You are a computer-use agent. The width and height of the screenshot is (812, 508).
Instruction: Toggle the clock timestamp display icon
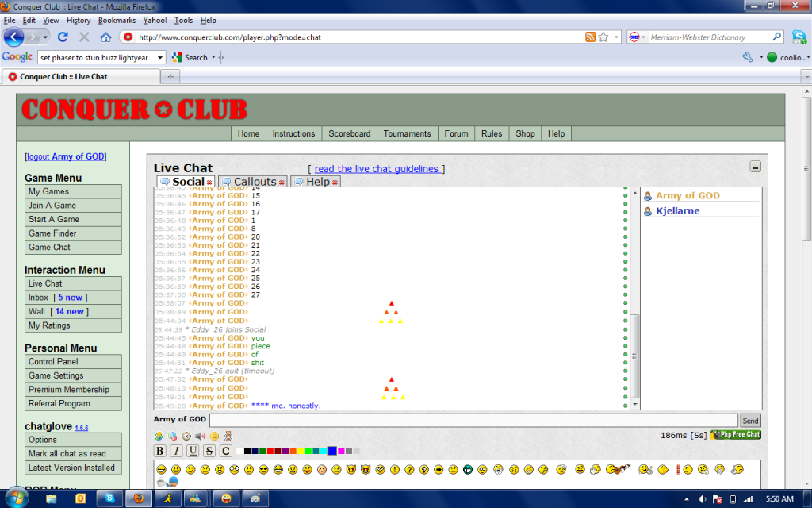pos(186,436)
